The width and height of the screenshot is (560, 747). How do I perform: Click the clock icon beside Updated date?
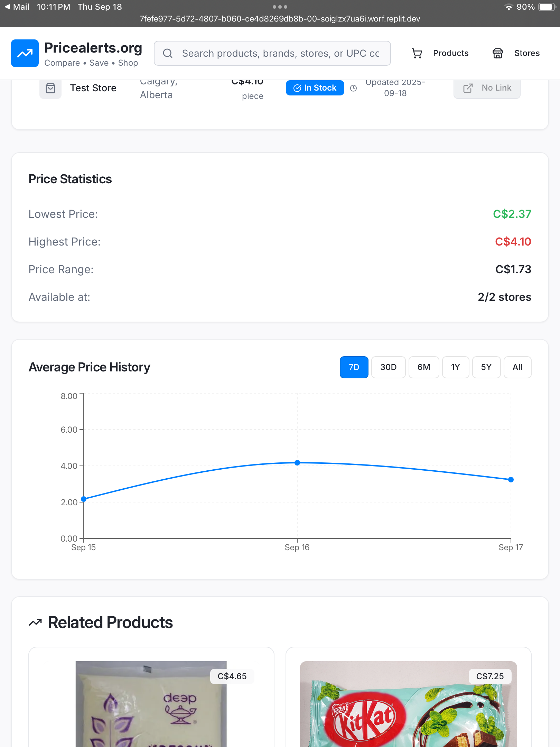pyautogui.click(x=353, y=88)
